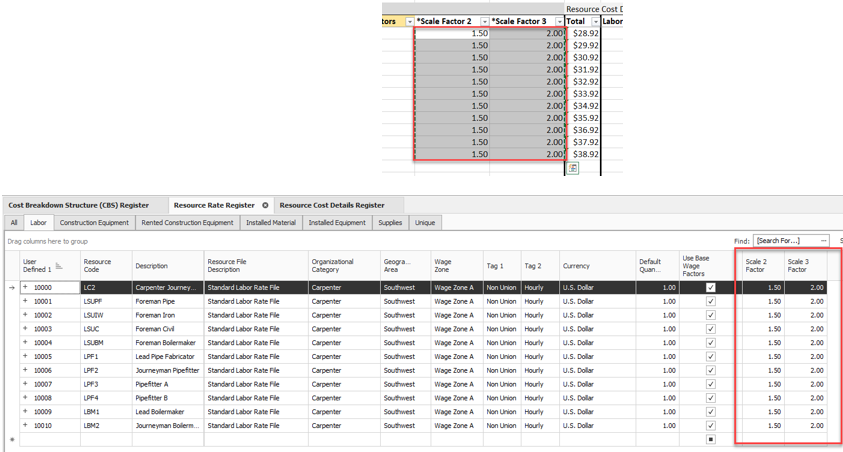Sort by Currency column header
Image resolution: width=843 pixels, height=452 pixels.
click(x=597, y=266)
